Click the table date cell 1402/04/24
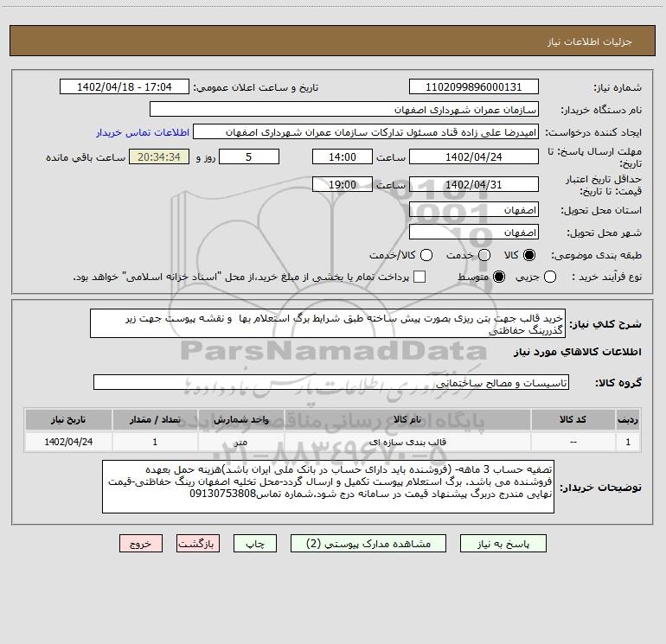Viewport: 666px width, 644px height. click(68, 442)
